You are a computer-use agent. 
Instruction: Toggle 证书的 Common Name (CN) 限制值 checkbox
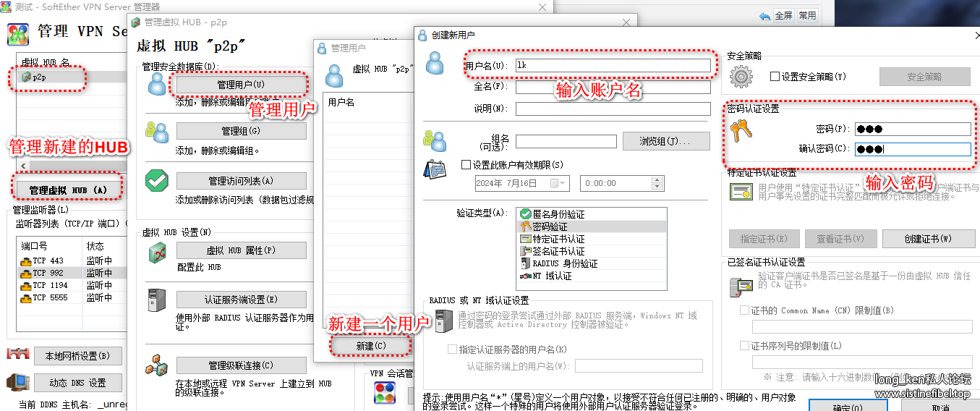click(745, 310)
